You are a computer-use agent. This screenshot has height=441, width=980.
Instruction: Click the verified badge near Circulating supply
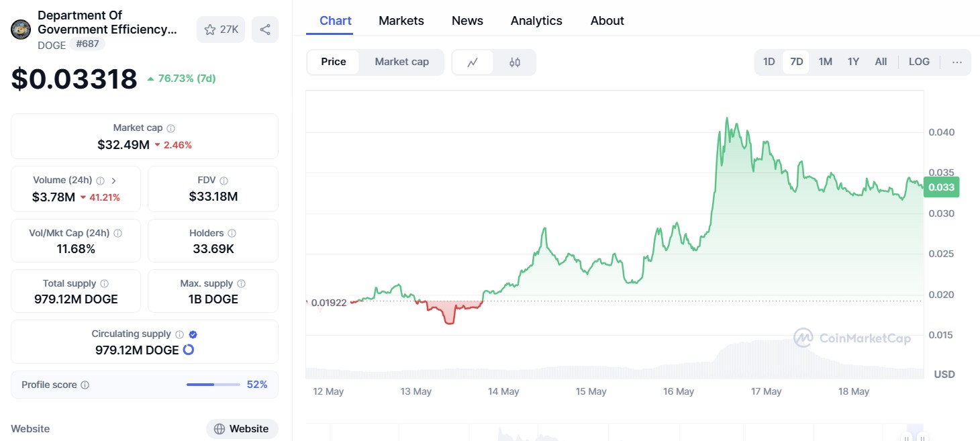click(193, 334)
